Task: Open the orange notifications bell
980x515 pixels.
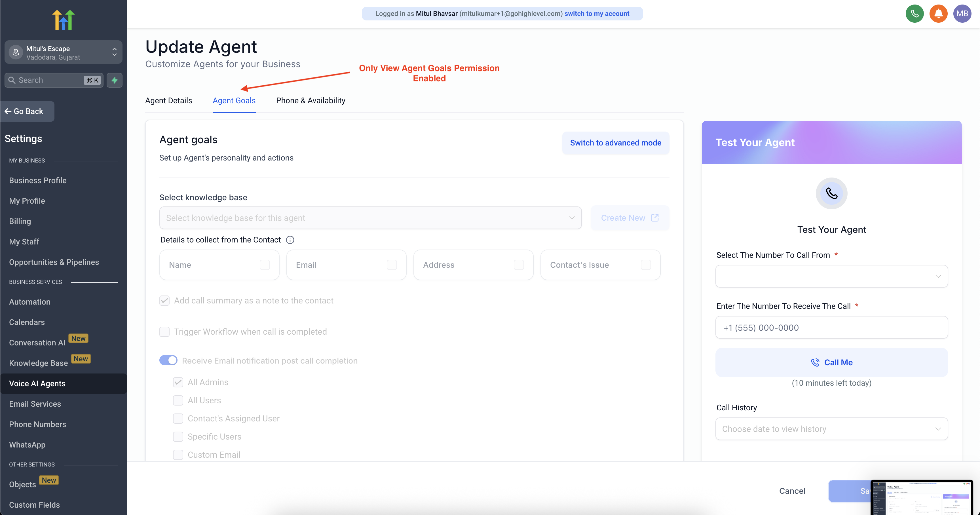Action: click(x=938, y=14)
